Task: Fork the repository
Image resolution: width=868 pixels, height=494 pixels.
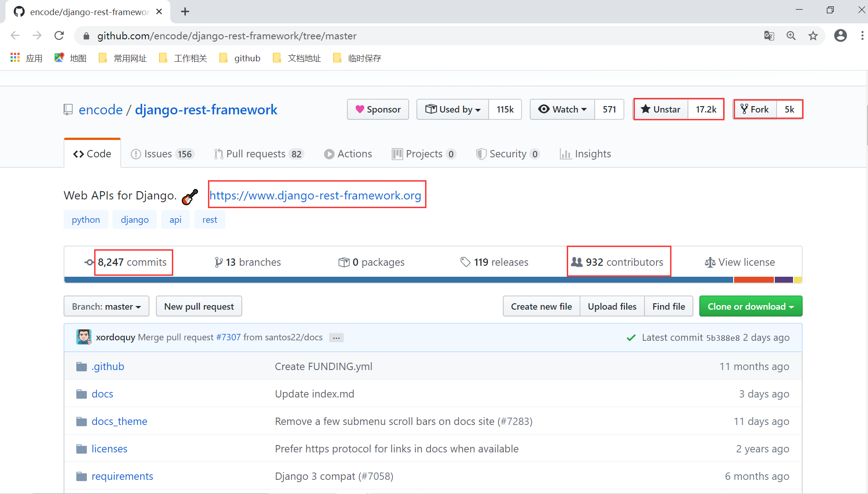Action: click(x=755, y=109)
